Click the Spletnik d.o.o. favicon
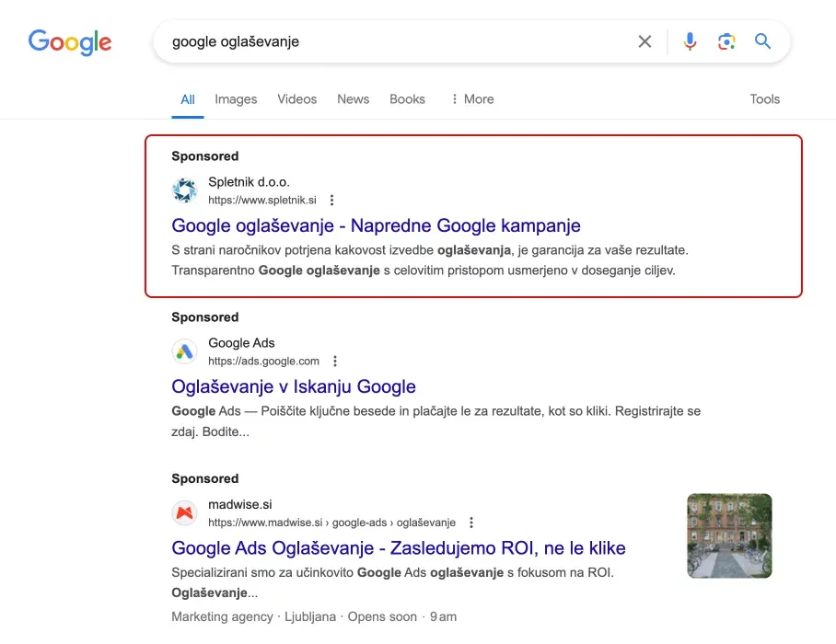This screenshot has width=836, height=644. (184, 190)
